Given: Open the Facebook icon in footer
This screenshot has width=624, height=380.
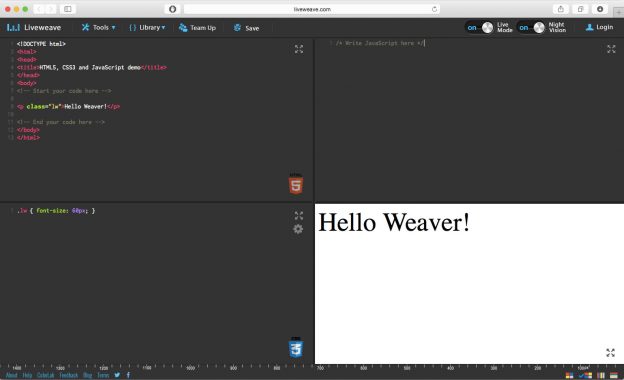Looking at the screenshot, I should [128, 375].
